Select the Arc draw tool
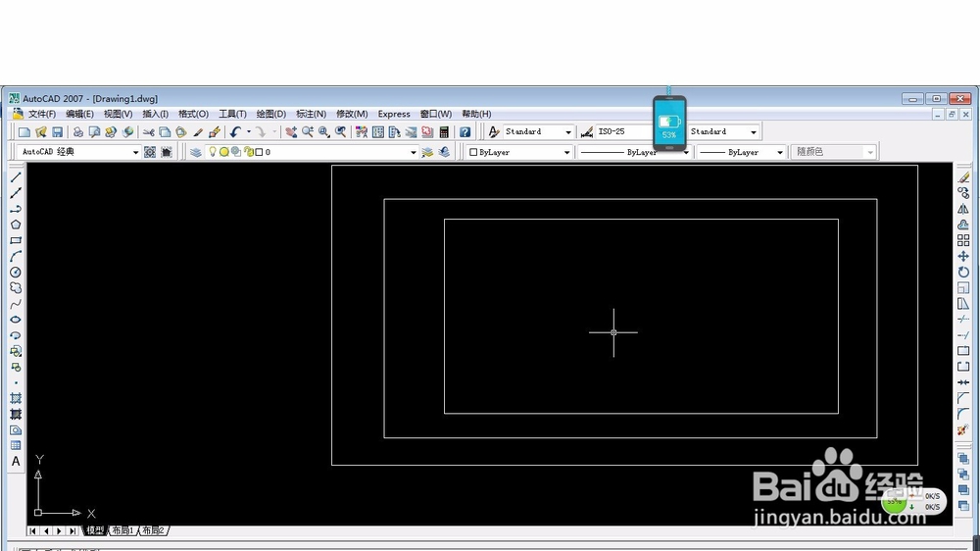The height and width of the screenshot is (551, 980). click(16, 257)
